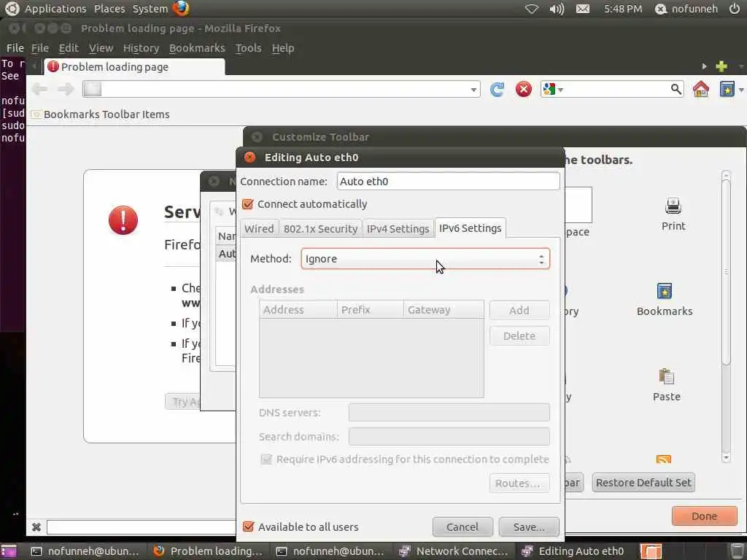Select the IPv6 Settings tab
747x560 pixels.
point(471,228)
